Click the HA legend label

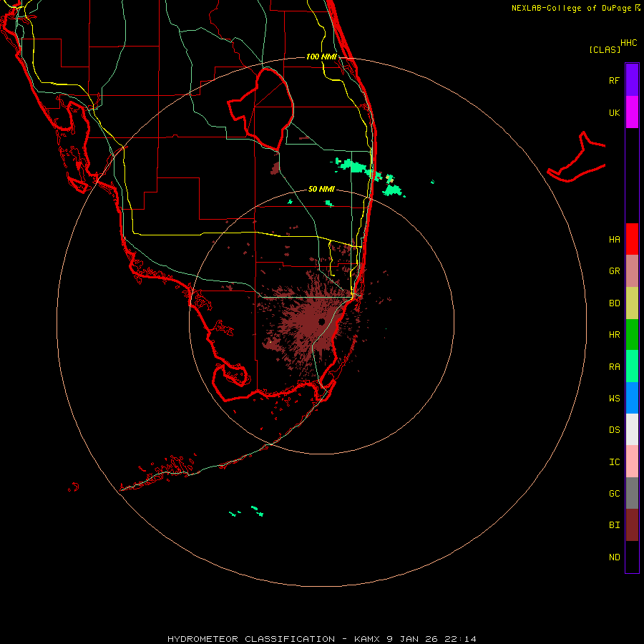(614, 239)
